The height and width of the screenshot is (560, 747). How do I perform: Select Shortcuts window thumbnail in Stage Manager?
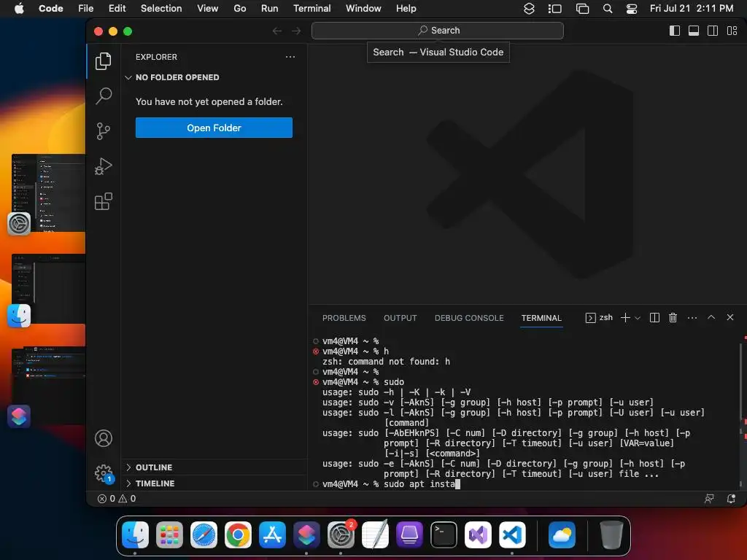49,385
